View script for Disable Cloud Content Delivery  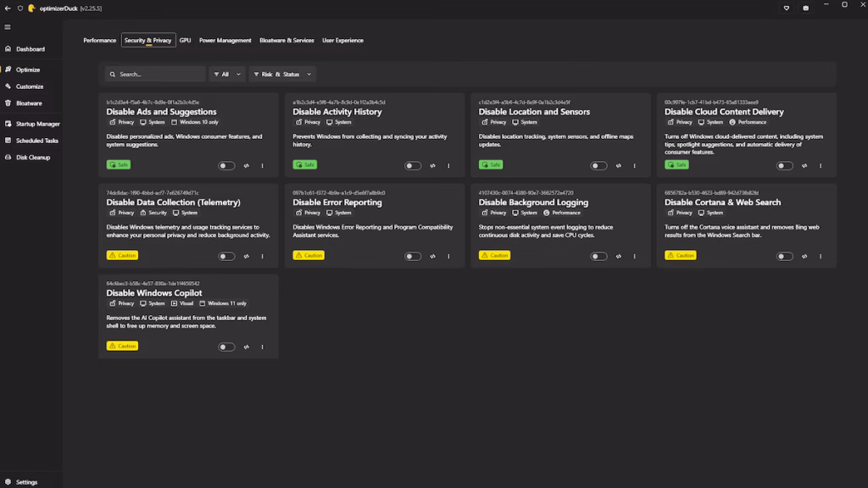(804, 165)
